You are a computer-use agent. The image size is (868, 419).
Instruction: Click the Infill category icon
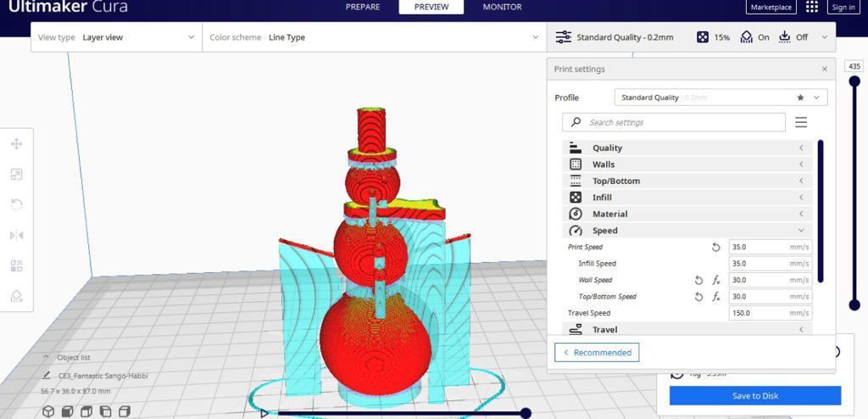tap(576, 198)
